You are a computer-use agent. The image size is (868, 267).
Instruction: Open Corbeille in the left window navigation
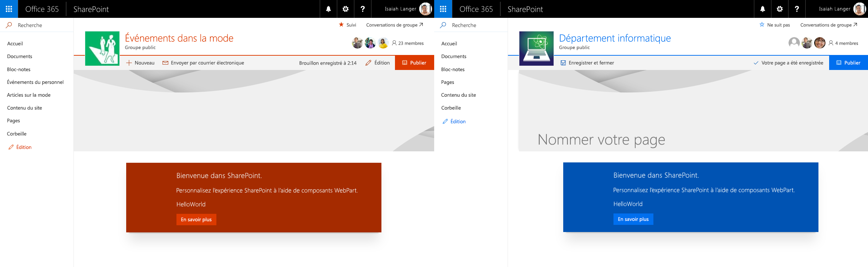pos(17,134)
